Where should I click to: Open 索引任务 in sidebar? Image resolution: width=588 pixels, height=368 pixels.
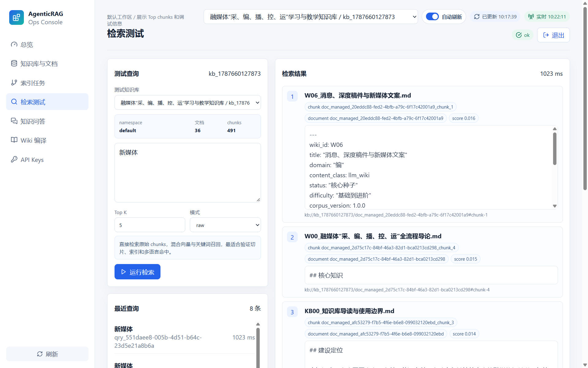point(47,83)
